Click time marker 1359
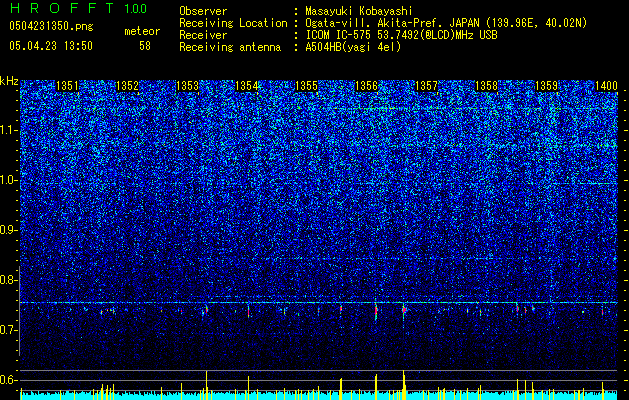Image resolution: width=629 pixels, height=400 pixels. click(546, 86)
